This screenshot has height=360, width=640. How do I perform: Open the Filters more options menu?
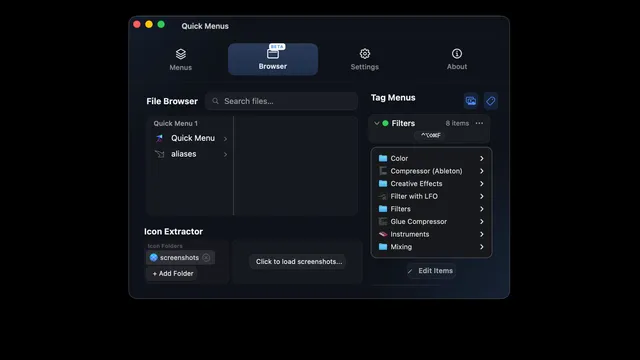pyautogui.click(x=479, y=123)
